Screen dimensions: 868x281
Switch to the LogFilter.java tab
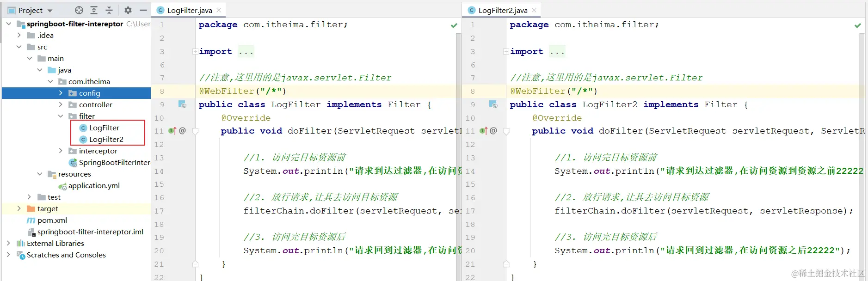189,10
